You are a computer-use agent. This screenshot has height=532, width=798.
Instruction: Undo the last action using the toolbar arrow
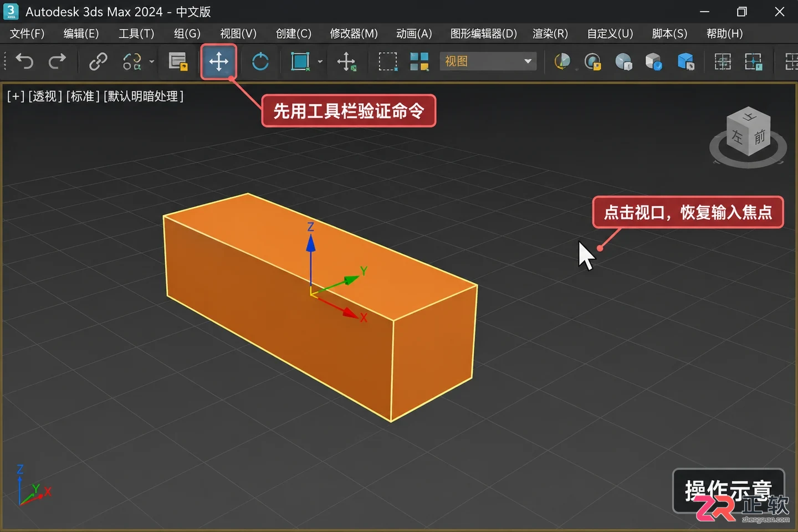coord(24,61)
